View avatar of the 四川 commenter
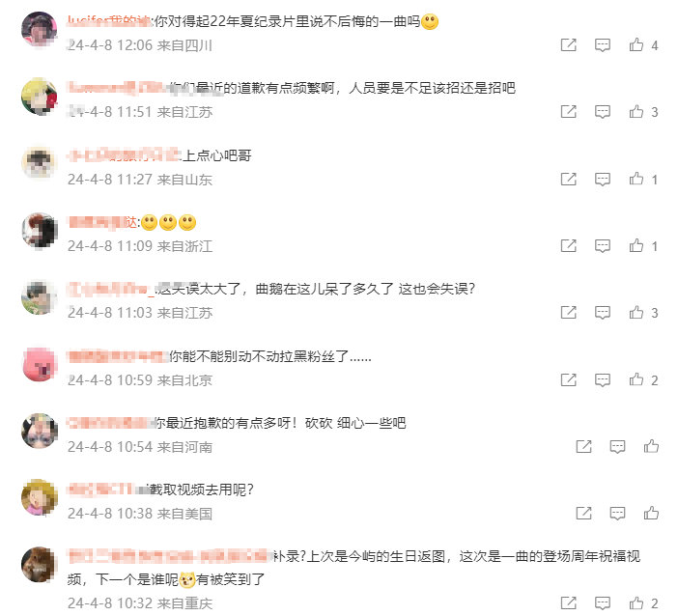Viewport: 678px width, 616px height. [x=40, y=29]
